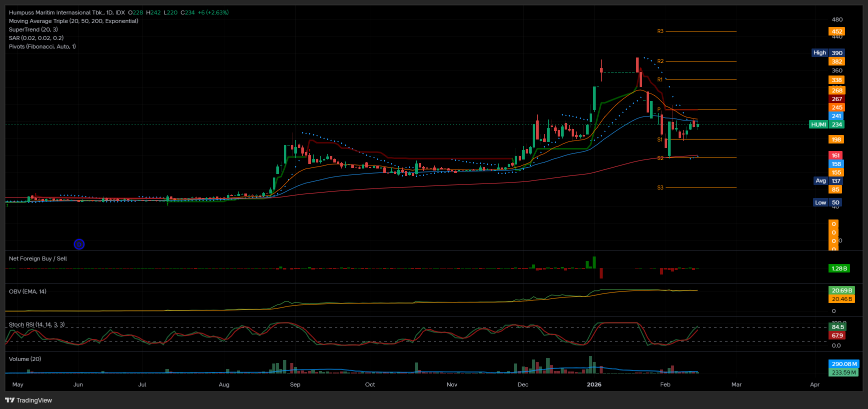Click the High 390 price label

click(828, 53)
